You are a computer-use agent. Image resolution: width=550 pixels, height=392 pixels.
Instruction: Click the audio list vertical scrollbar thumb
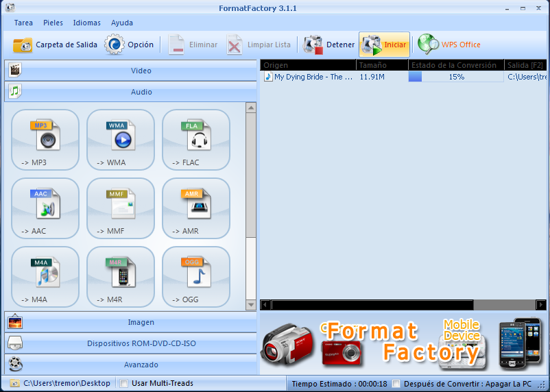(x=251, y=175)
